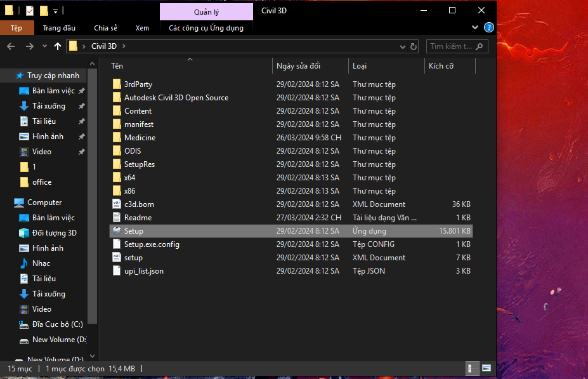Click the Readme text file icon

tap(117, 217)
